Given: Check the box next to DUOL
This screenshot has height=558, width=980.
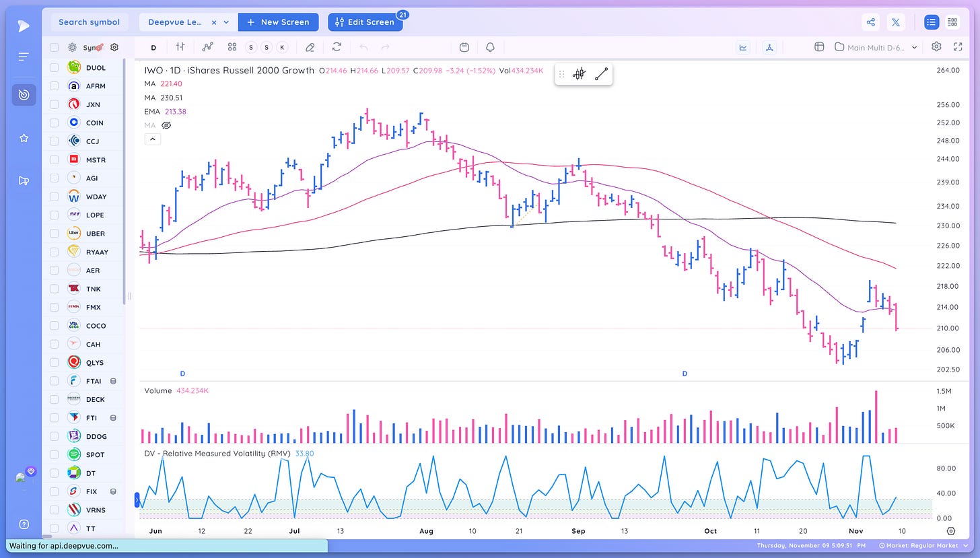Looking at the screenshot, I should tap(54, 67).
